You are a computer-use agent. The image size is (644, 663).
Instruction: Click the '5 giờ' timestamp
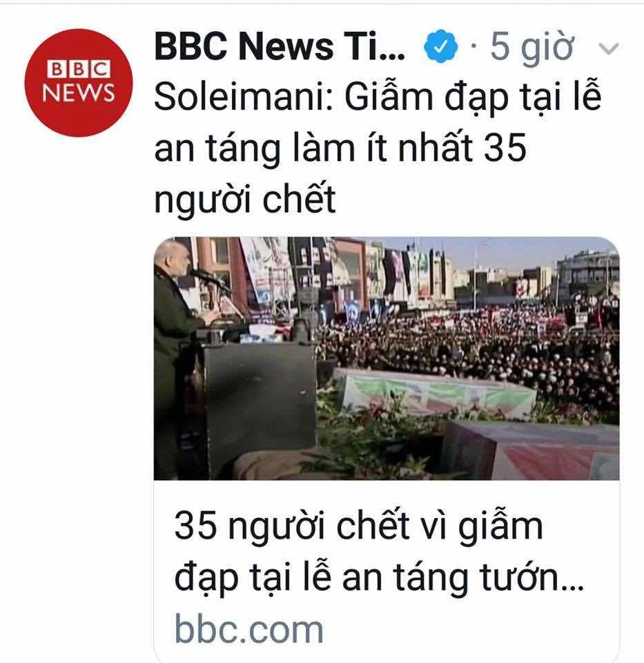(x=532, y=48)
